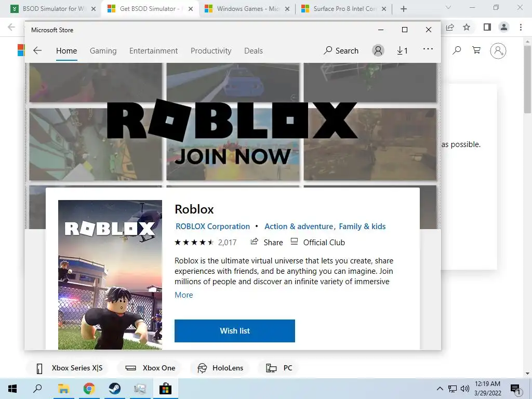Open the Microsoft Store account profile icon
Image resolution: width=532 pixels, height=399 pixels.
[x=378, y=50]
